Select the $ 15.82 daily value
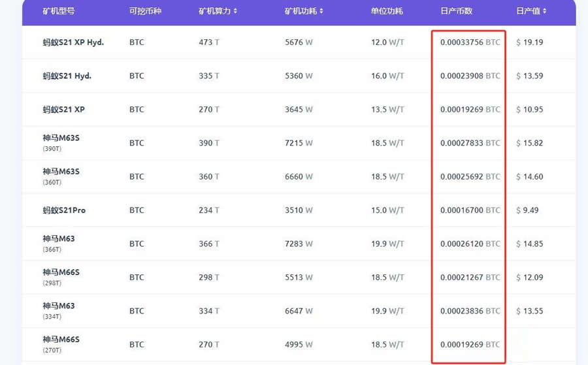Viewport: 588px width, 365px height. click(529, 143)
